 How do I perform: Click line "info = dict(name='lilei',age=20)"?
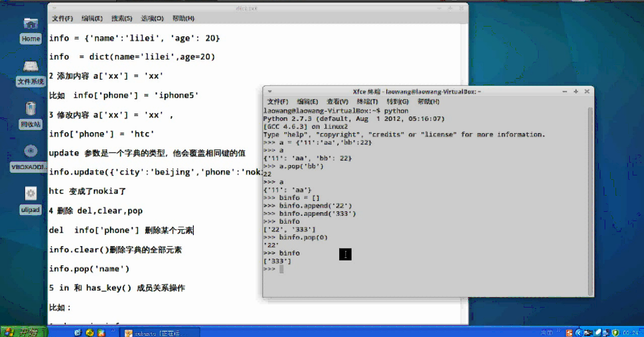pyautogui.click(x=132, y=57)
